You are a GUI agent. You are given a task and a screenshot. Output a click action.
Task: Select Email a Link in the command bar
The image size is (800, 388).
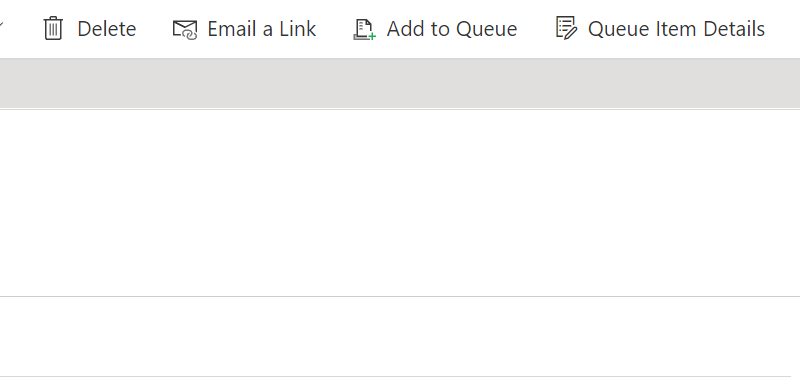tap(244, 29)
